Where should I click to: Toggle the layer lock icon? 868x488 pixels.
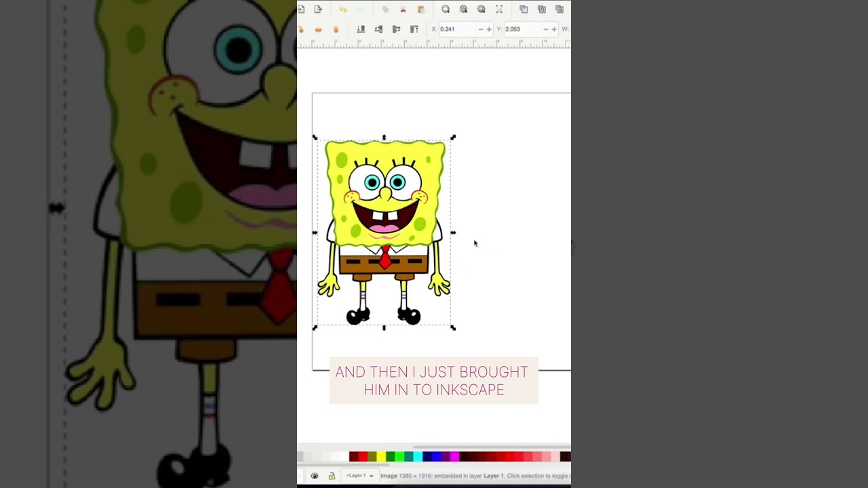coord(332,476)
